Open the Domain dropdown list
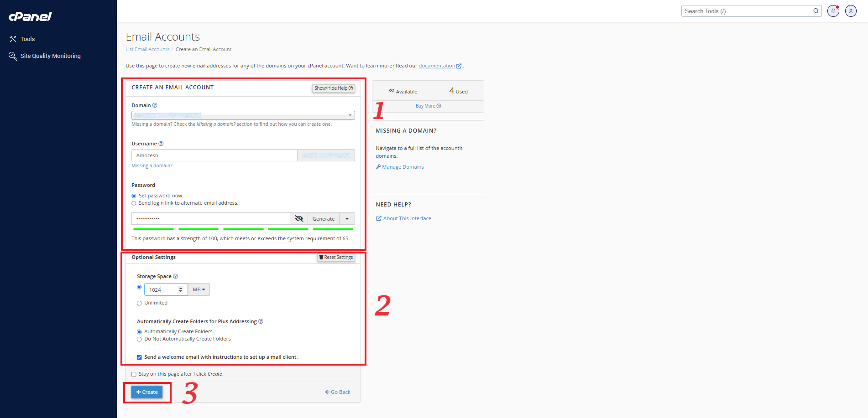This screenshot has width=868, height=418. coord(243,115)
